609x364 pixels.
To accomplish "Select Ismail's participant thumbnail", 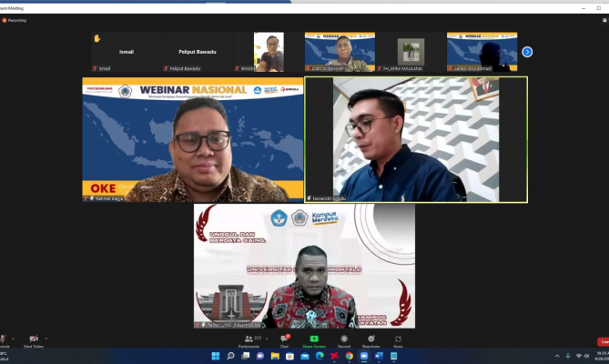I will [x=127, y=52].
